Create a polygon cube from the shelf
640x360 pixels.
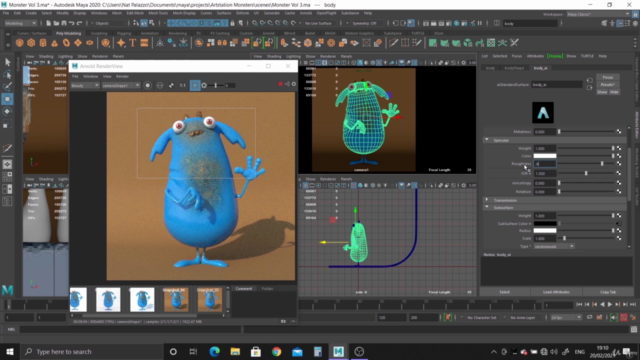coord(31,42)
